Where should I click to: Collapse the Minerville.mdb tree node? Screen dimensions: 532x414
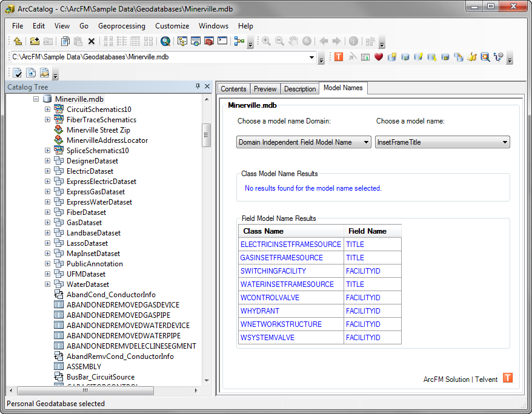click(x=36, y=99)
